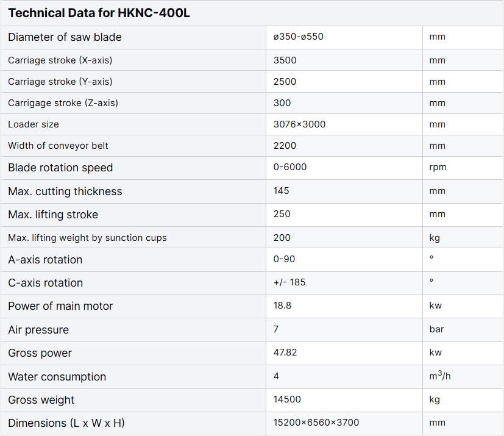Click the 'Technical Data for HKNC-400L' header
This screenshot has height=436, width=504.
[99, 13]
